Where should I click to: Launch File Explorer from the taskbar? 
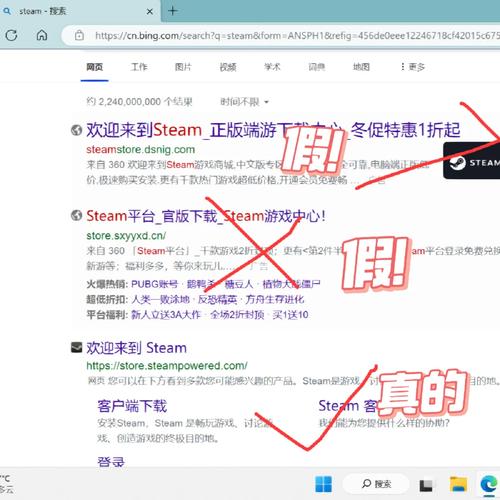click(458, 484)
